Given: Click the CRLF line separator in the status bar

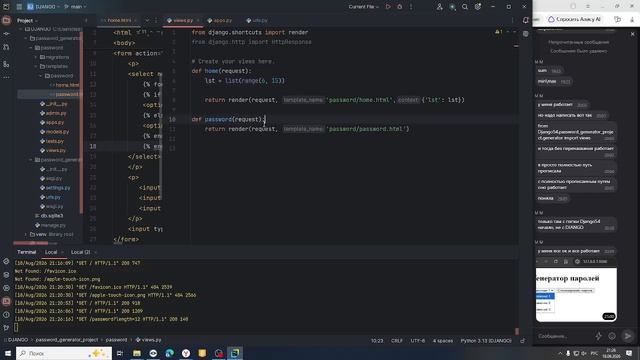Looking at the screenshot, I should point(397,340).
